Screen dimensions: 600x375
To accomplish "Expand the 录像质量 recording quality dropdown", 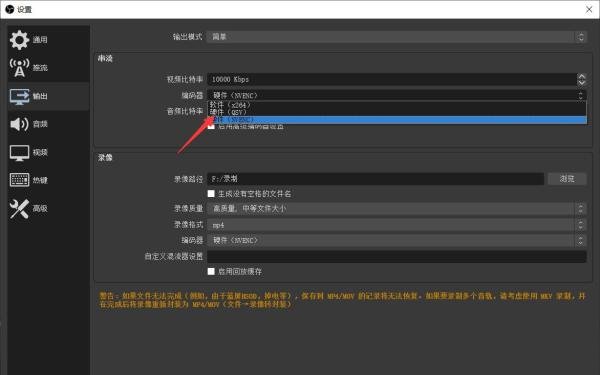I will tap(397, 209).
